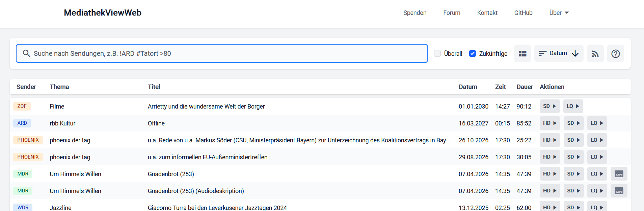Play SD of Gnadenbrot (253)

click(574, 174)
